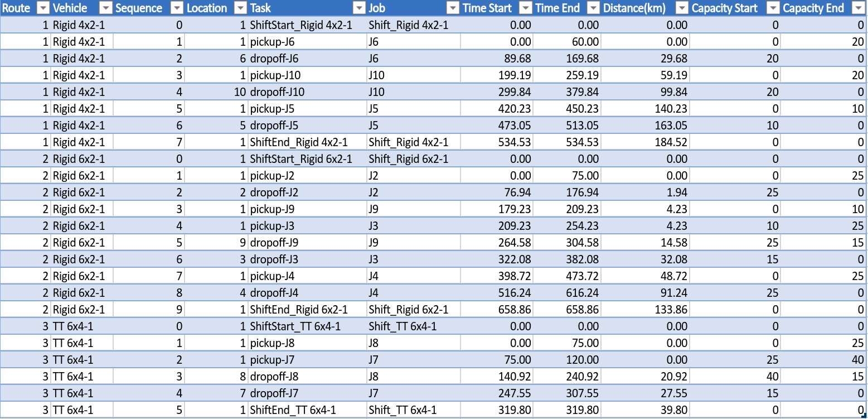
Task: Click the Task column filter arrow
Action: (358, 8)
